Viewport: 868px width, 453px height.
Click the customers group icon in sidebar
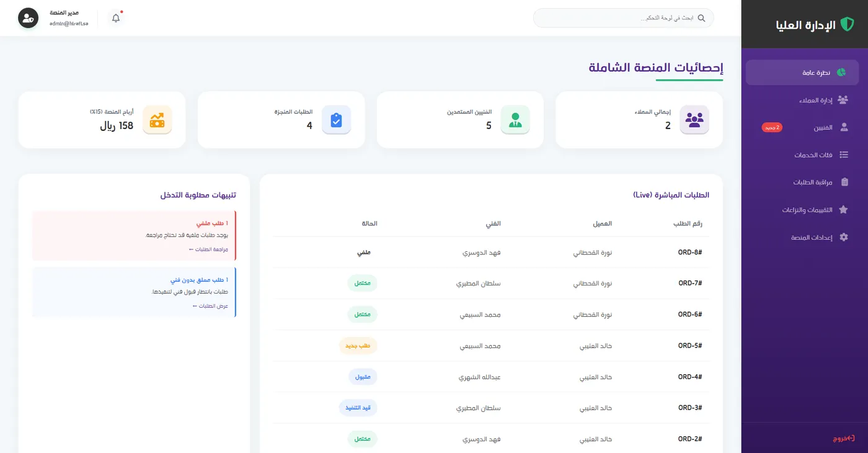tap(843, 100)
